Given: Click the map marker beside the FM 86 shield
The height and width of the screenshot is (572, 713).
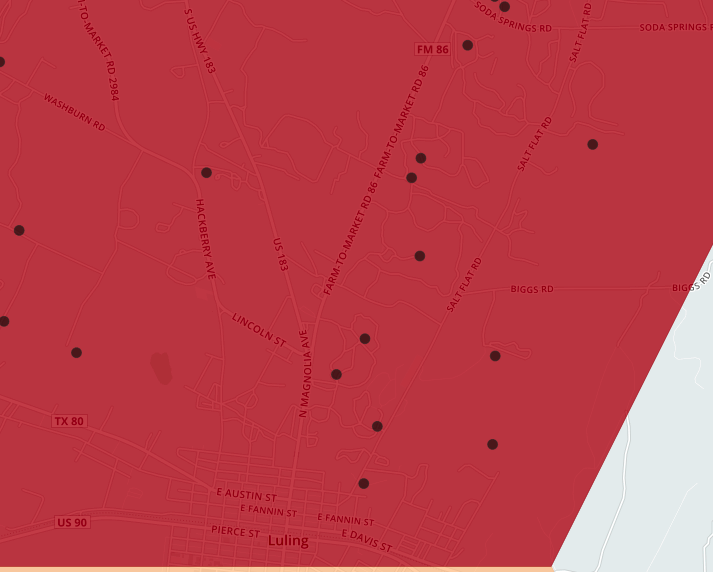Looking at the screenshot, I should tap(467, 45).
